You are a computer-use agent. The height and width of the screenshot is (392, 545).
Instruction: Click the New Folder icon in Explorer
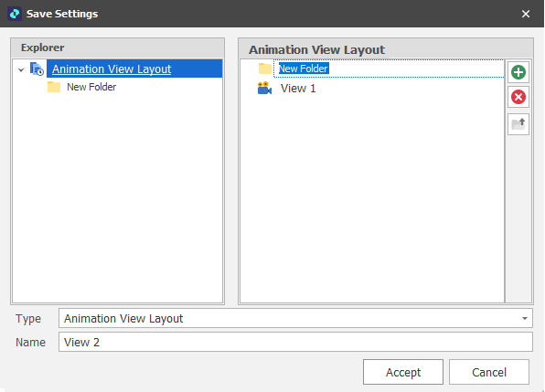(54, 87)
